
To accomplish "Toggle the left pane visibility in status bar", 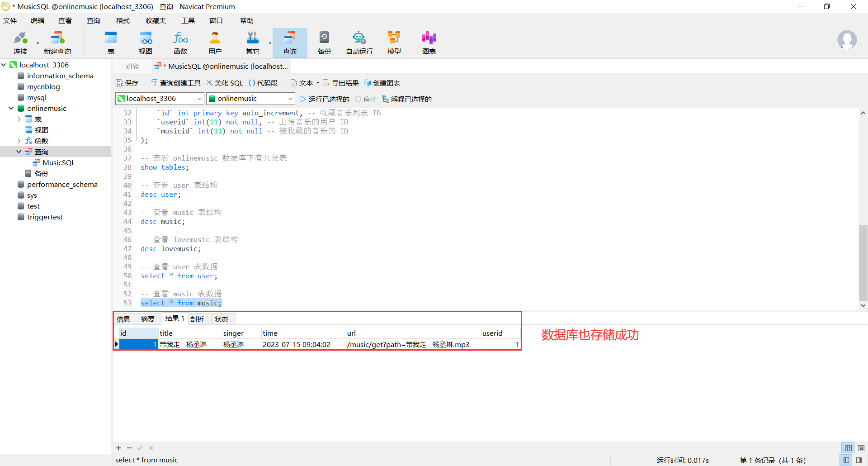I will point(846,460).
